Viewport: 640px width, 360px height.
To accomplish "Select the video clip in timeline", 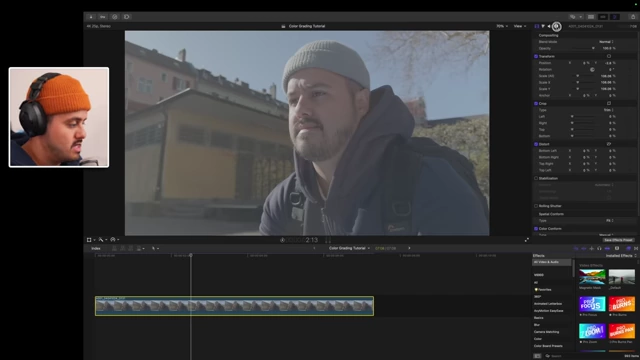I will click(234, 306).
